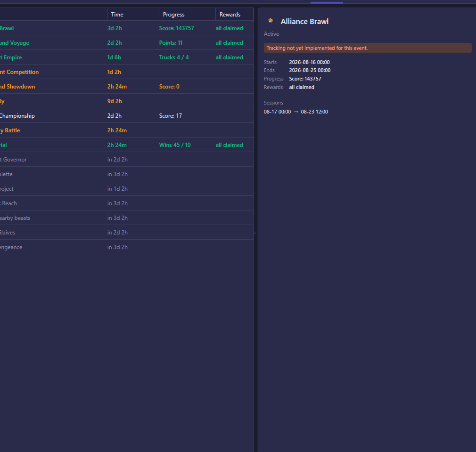Click the 'Tracking not yet implemented' warning banner

pos(368,48)
